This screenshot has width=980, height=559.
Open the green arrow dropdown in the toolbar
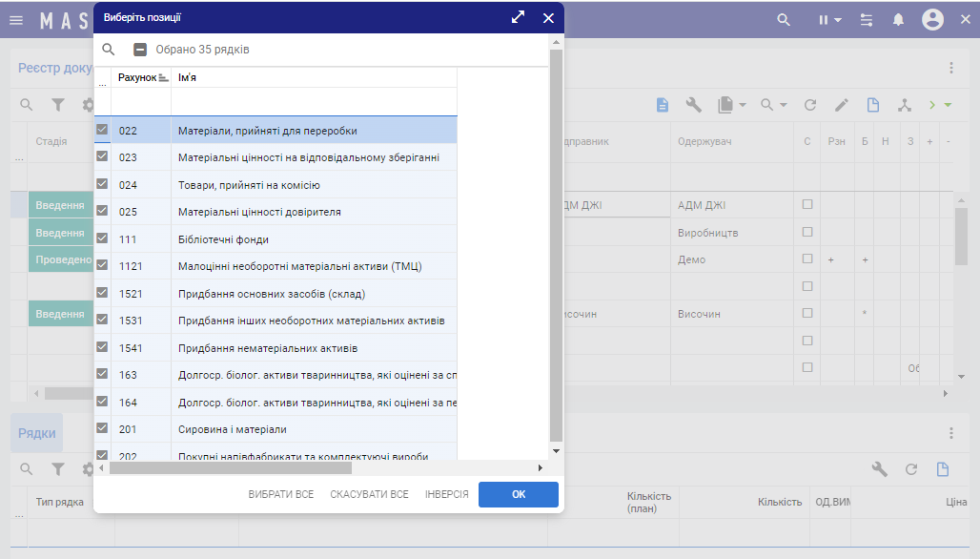point(948,105)
